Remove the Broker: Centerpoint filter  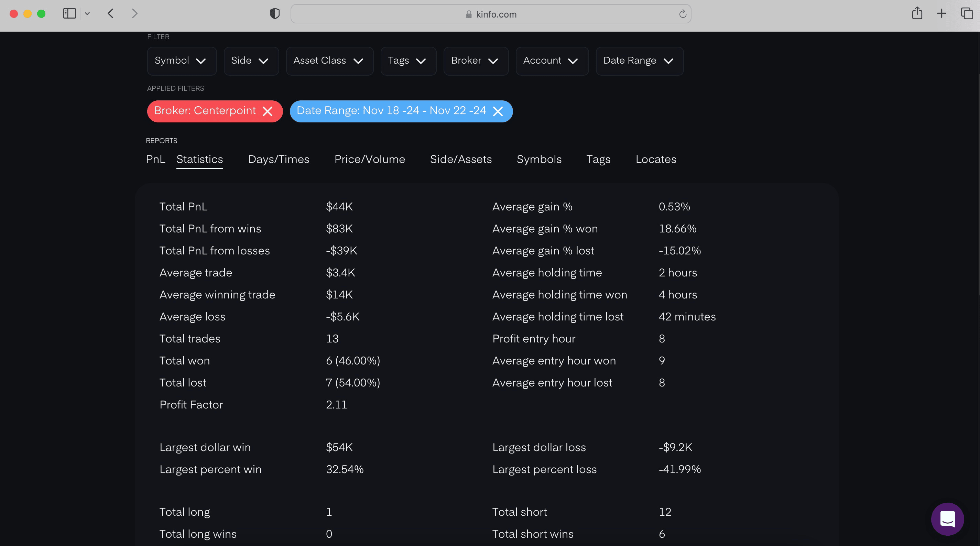point(268,111)
